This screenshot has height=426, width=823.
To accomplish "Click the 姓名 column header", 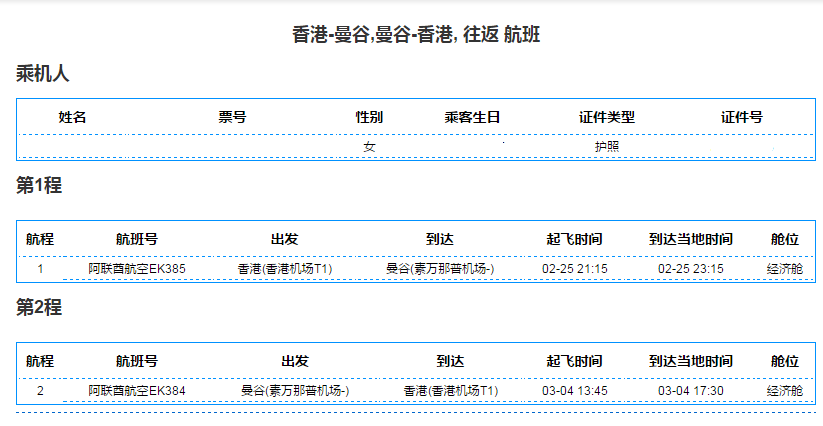I will coord(72,117).
